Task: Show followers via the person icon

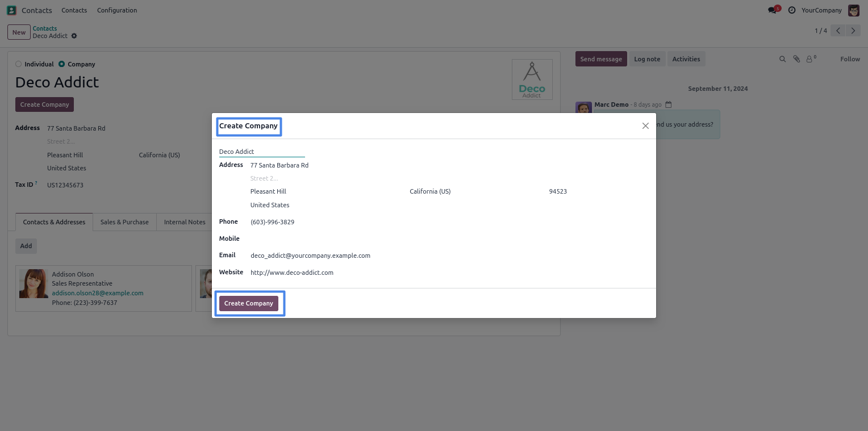Action: [811, 58]
